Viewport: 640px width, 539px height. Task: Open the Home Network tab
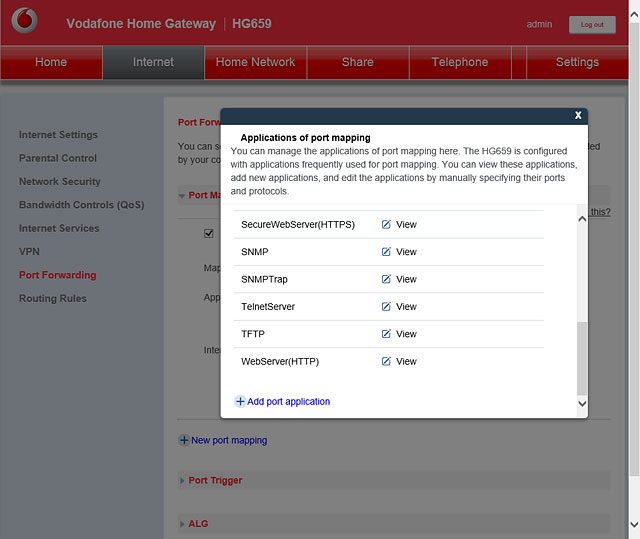pyautogui.click(x=255, y=62)
